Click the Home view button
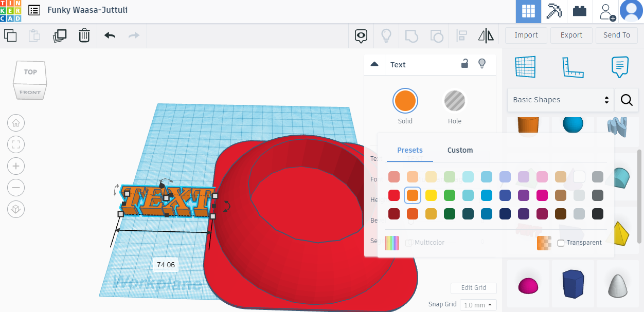Viewport: 644px width, 312px height. coord(16,123)
